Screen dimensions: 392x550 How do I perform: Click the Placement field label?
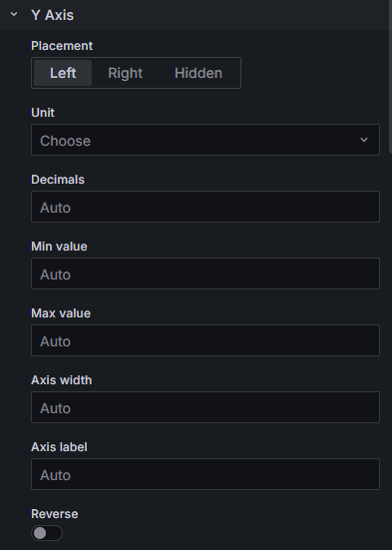click(62, 46)
